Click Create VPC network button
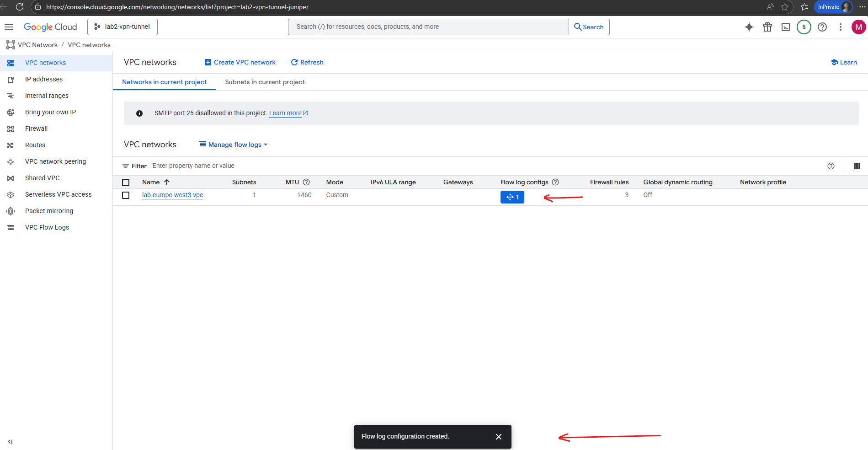Screen dimensions: 868x450 [x=240, y=62]
